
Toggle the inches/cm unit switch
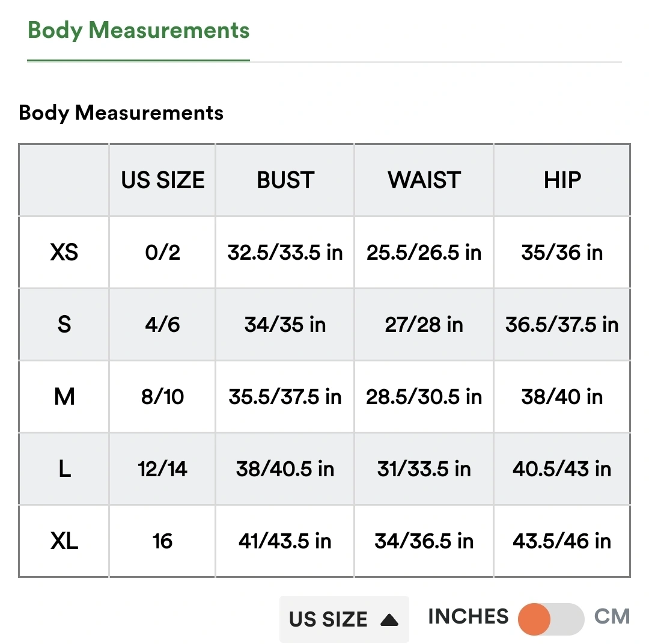pos(550,619)
